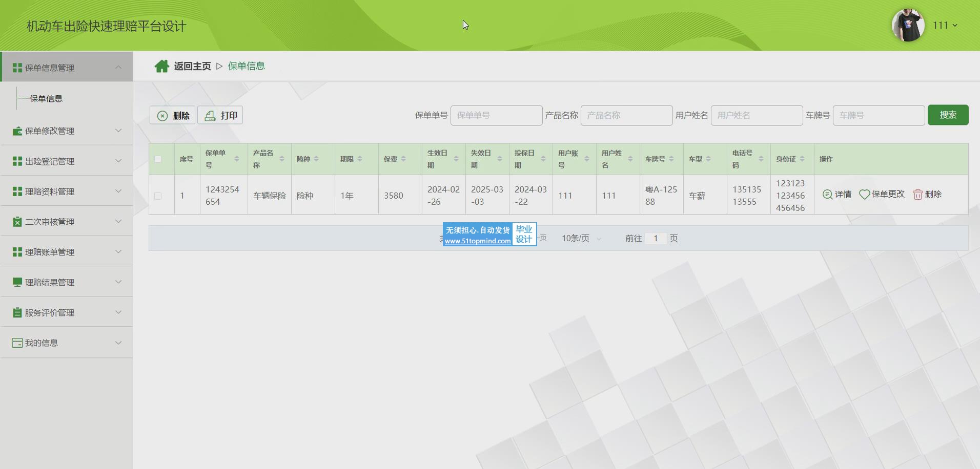
Task: Click the trash icon in the row's 操作 column
Action: point(917,195)
